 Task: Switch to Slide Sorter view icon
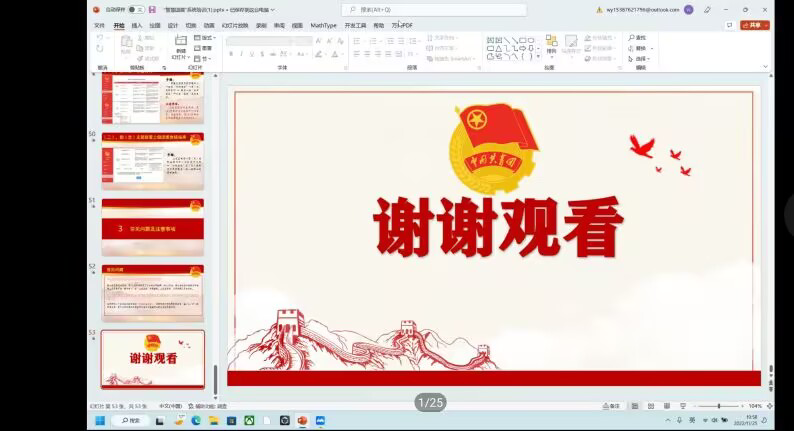(x=651, y=406)
